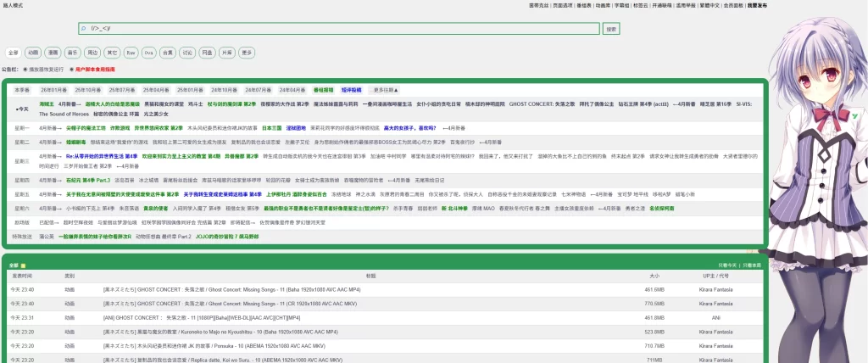The width and height of the screenshot is (868, 363).
Task: Open the red 用户脚本食用指南 announcement
Action: tap(95, 70)
